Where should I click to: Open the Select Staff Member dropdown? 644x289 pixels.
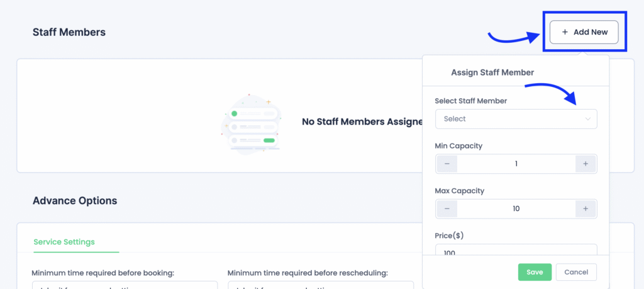516,119
